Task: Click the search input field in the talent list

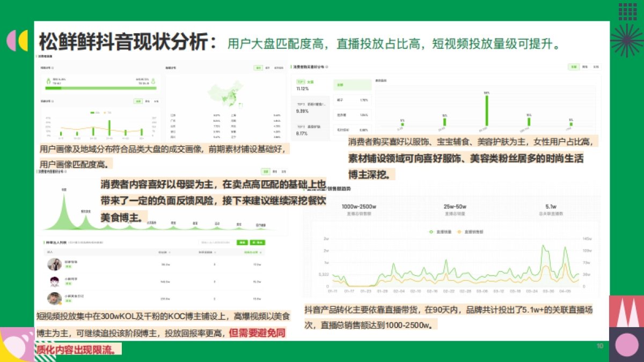Action: click(x=217, y=242)
